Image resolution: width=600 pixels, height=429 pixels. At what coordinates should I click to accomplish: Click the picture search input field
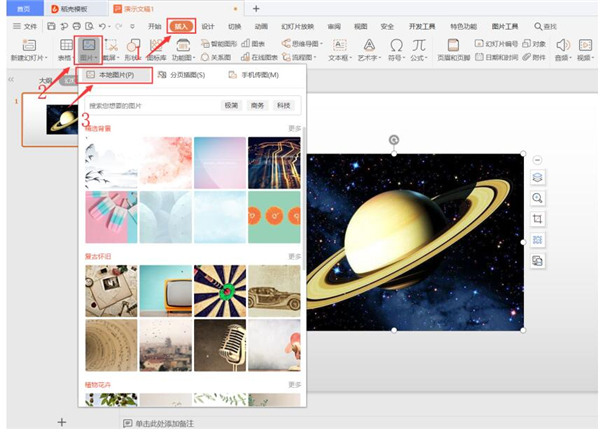[x=150, y=105]
